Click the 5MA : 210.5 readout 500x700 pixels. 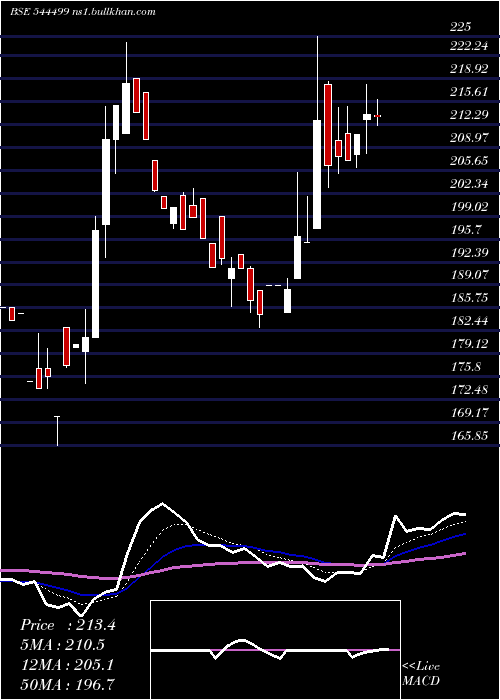62,645
